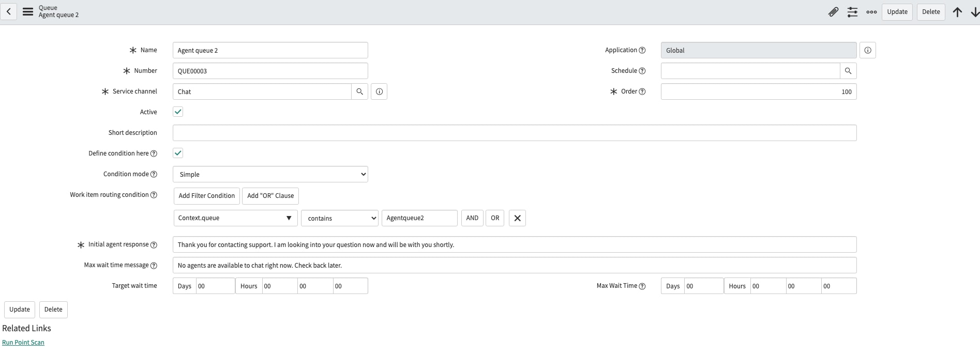Look up a Schedule with magnifier
The width and height of the screenshot is (980, 355).
coord(848,71)
